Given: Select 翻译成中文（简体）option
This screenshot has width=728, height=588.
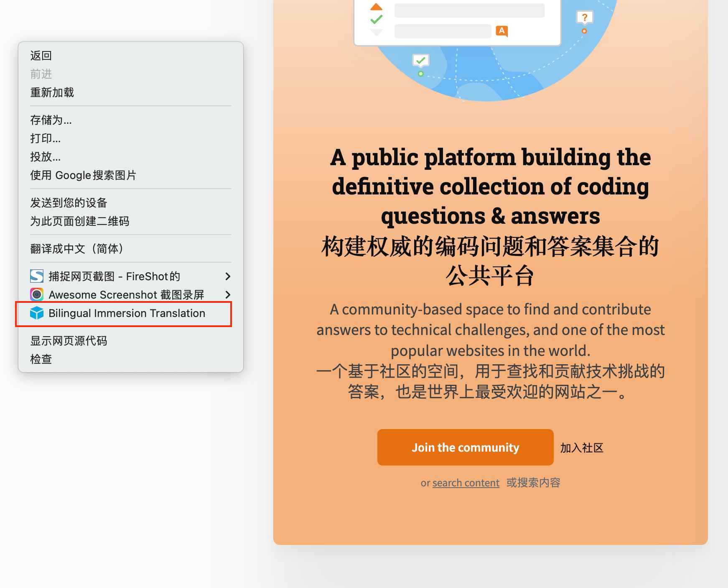Looking at the screenshot, I should click(76, 248).
